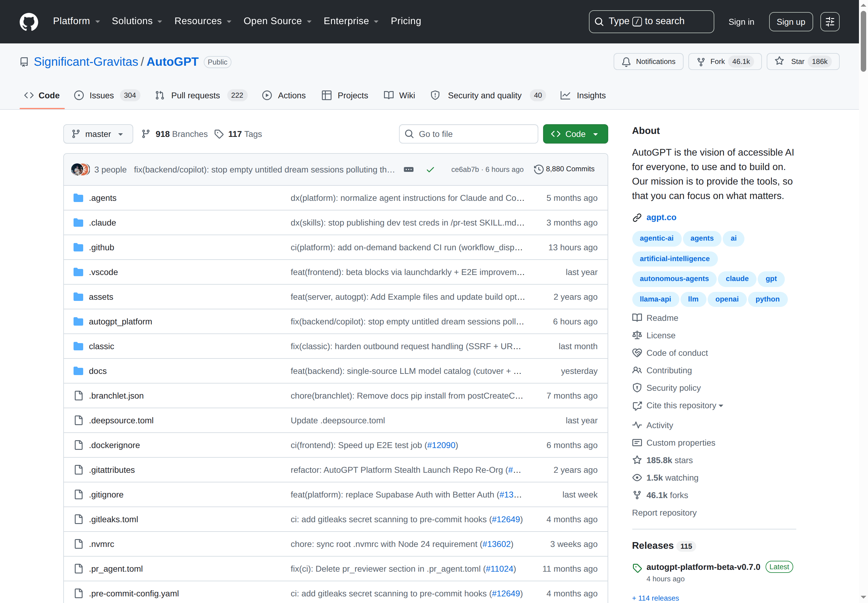This screenshot has width=868, height=603.
Task: Click the Sign up button
Action: coord(791,22)
